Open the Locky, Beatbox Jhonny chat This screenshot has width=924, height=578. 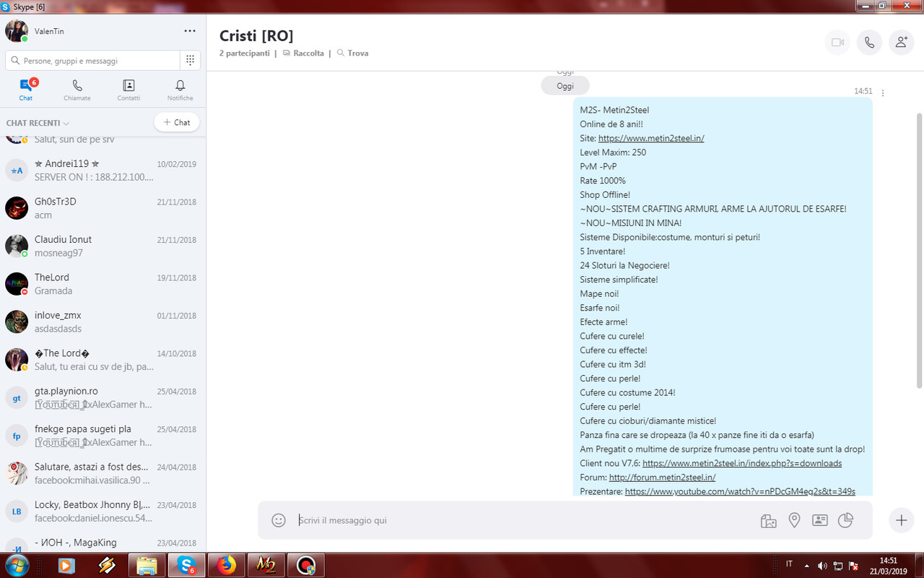pos(103,511)
